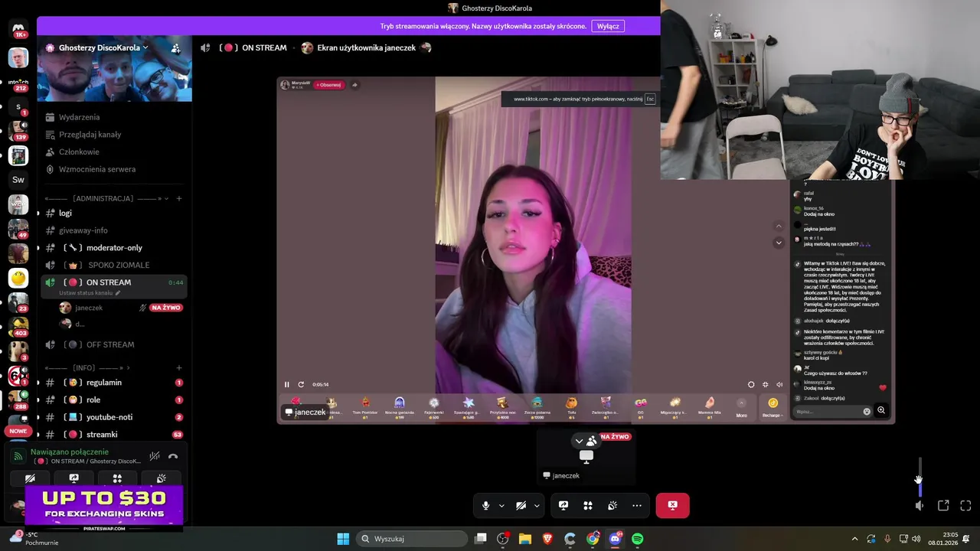Pop out the stream window
The width and height of the screenshot is (980, 551).
click(x=943, y=506)
